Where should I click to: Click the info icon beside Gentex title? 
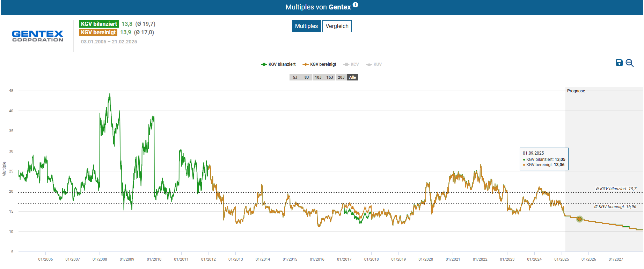pos(355,5)
